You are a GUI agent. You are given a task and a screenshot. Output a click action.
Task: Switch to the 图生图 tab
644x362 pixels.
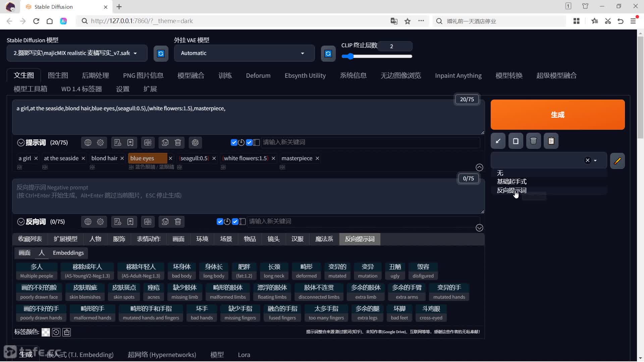[x=58, y=75]
